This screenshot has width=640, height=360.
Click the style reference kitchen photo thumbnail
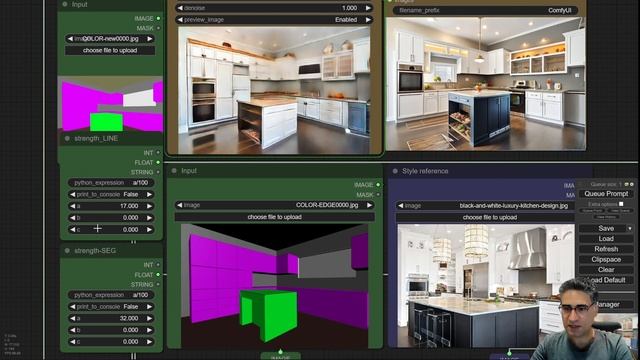pos(487,286)
